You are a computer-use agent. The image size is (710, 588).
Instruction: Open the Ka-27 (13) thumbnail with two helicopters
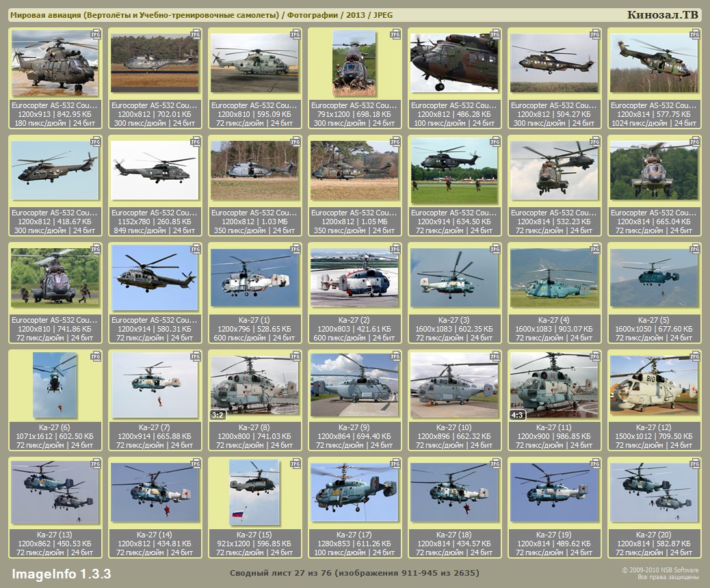click(x=55, y=492)
